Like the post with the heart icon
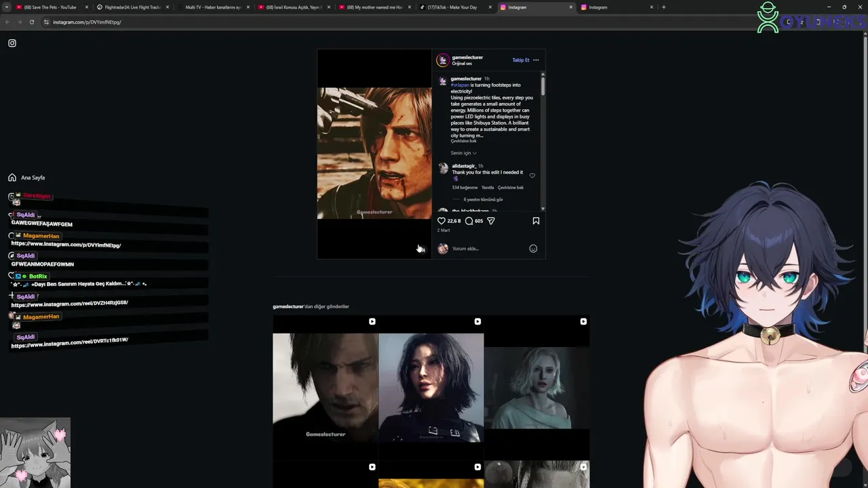868x488 pixels. tap(441, 221)
